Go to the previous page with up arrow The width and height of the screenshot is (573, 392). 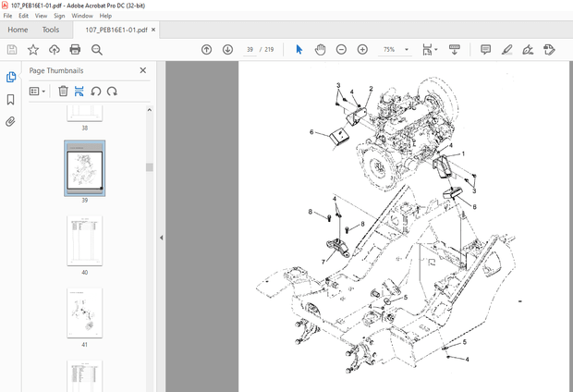click(x=206, y=49)
